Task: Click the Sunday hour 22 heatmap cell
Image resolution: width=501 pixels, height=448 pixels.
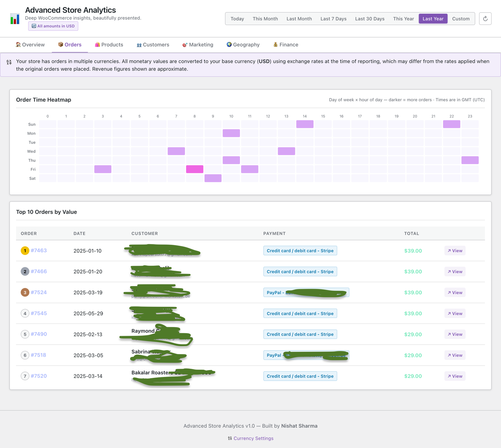Action: pos(452,124)
